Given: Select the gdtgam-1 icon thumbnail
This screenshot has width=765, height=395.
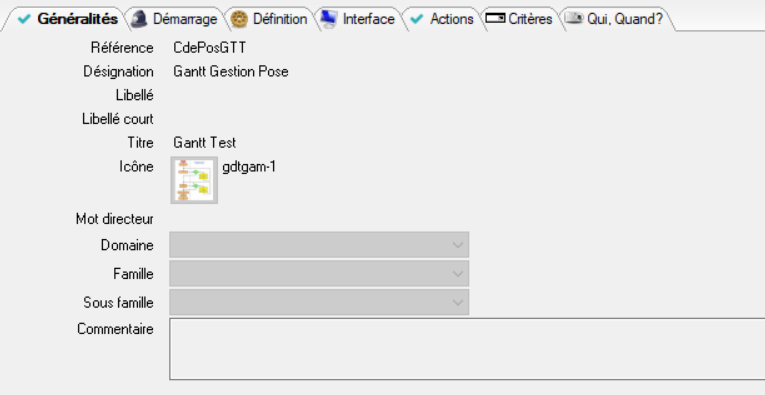Looking at the screenshot, I should (x=194, y=180).
